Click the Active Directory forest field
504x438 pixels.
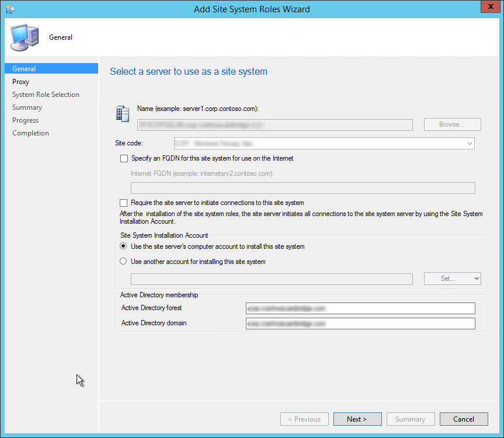pyautogui.click(x=360, y=308)
